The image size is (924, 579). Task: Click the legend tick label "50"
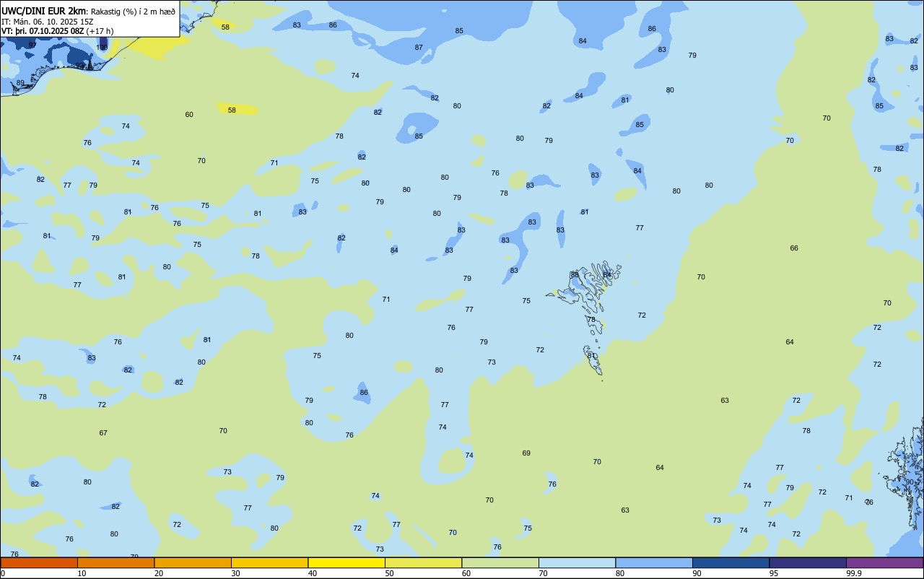(389, 573)
